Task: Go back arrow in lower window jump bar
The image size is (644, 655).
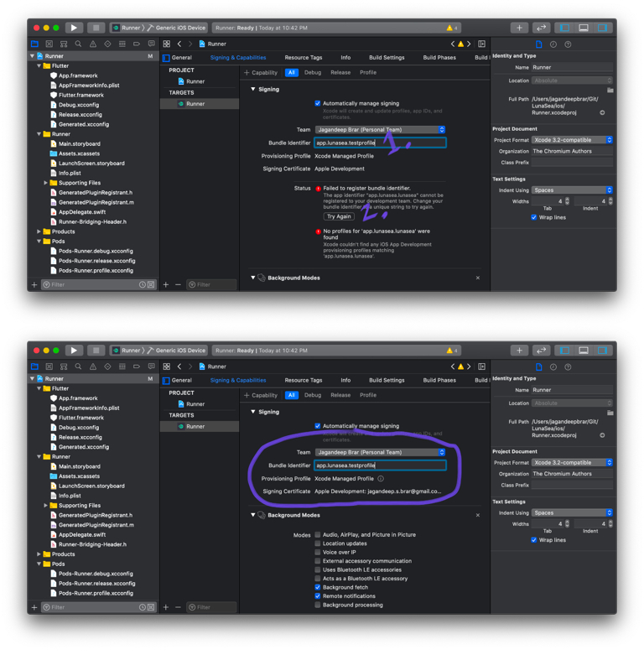Action: click(179, 366)
